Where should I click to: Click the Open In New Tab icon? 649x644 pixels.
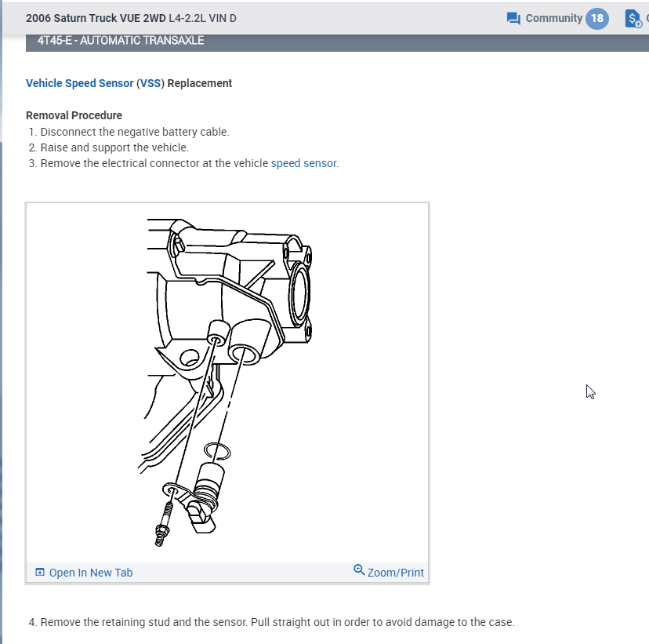[x=40, y=573]
